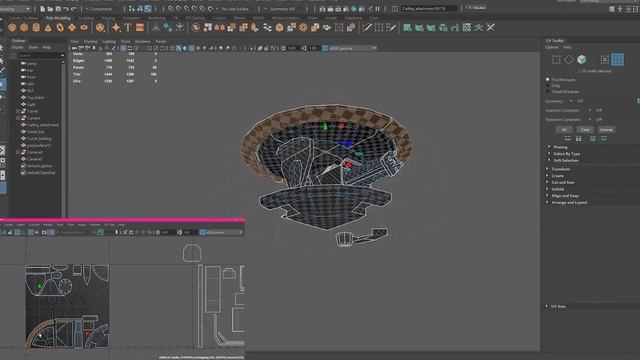Select the Tweak/Marquee radio option
The image size is (640, 360).
point(548,92)
